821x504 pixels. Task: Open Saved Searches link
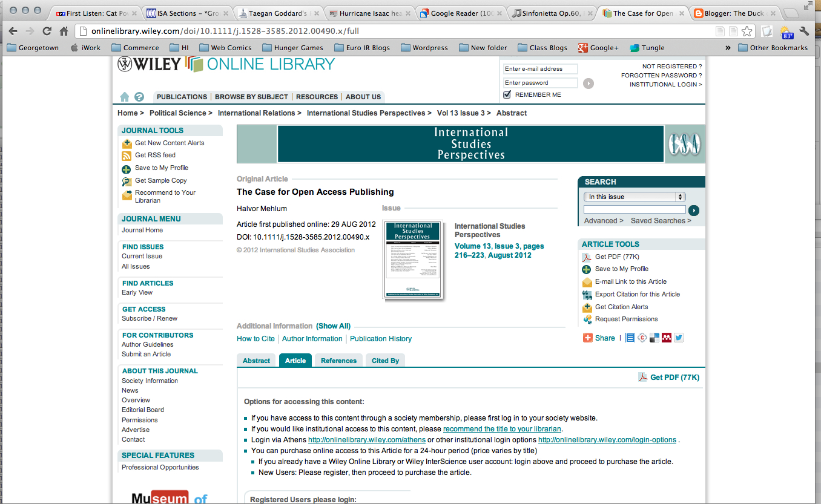tap(661, 221)
